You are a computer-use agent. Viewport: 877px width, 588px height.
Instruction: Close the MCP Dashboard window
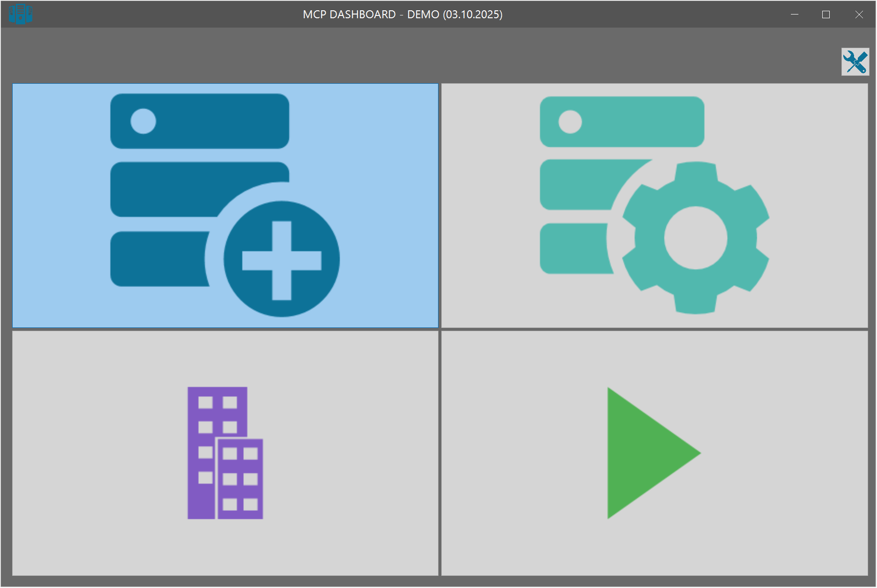859,15
